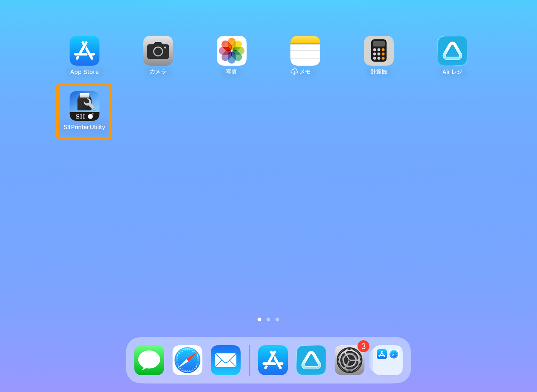This screenshot has height=392, width=537.
Task: Open App Store from the dock
Action: (273, 360)
